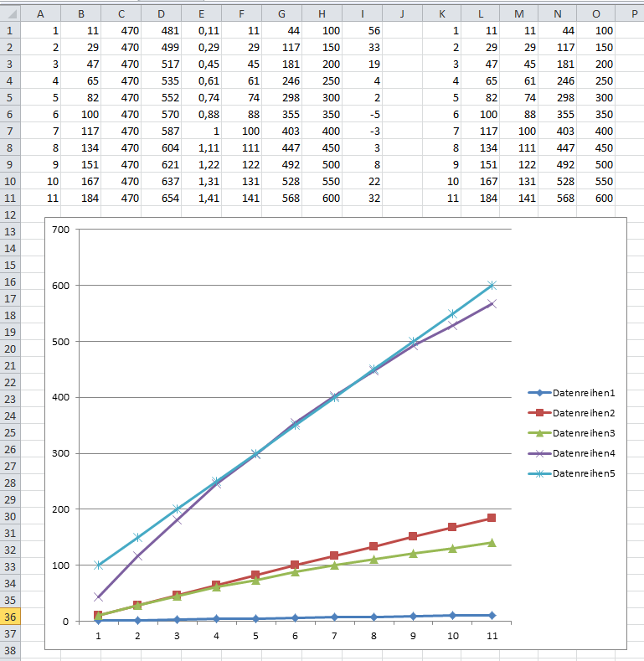Click cell H8 with value 450
The image size is (644, 661).
tap(322, 148)
